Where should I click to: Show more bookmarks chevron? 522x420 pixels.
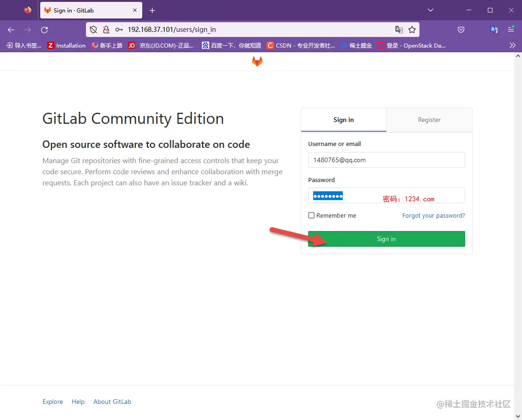point(512,46)
